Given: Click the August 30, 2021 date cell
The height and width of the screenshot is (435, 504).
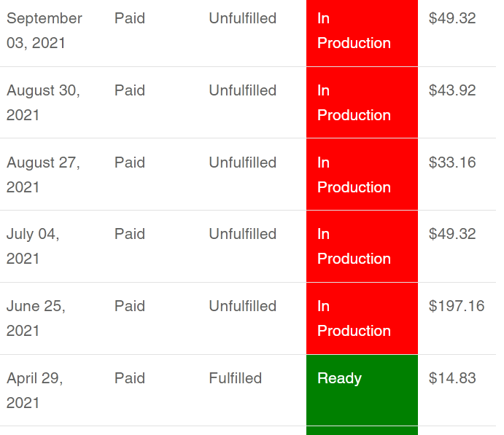Looking at the screenshot, I should (x=43, y=103).
